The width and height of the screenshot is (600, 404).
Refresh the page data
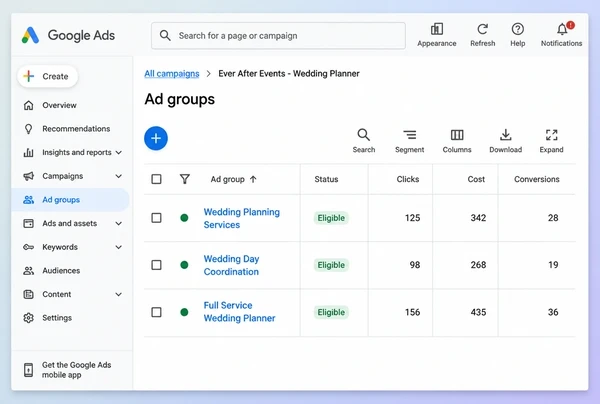pos(483,29)
